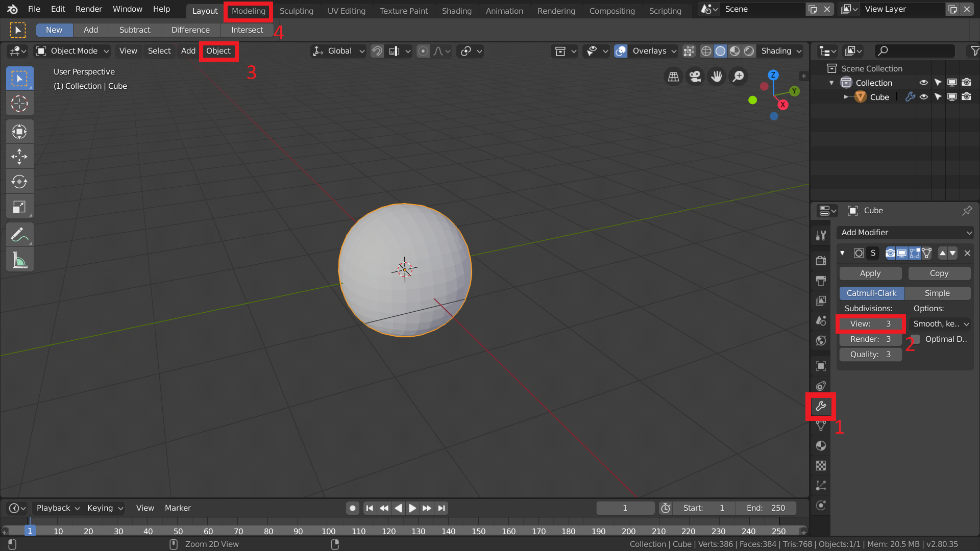Image resolution: width=980 pixels, height=551 pixels.
Task: Toggle modifier render visibility camera icon
Action: click(890, 253)
